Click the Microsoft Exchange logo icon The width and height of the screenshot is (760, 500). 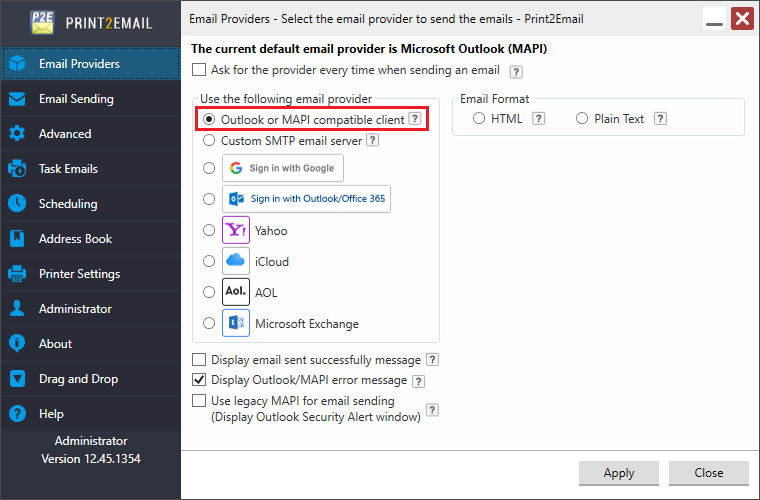point(236,323)
